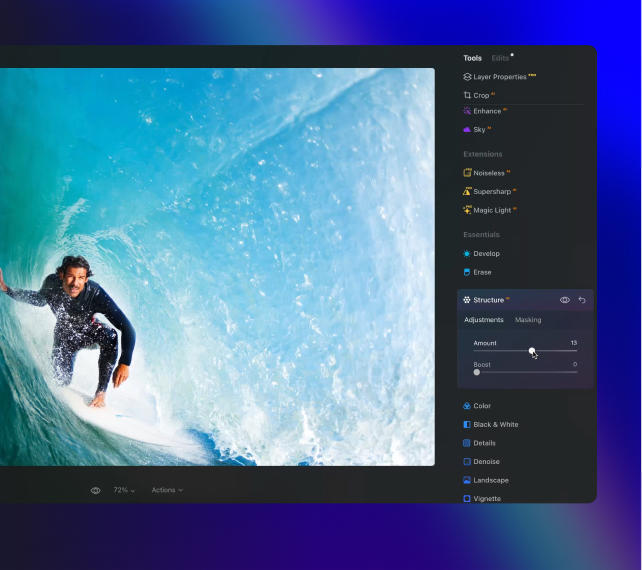Click the Develop label
642x570 pixels.
coord(486,254)
